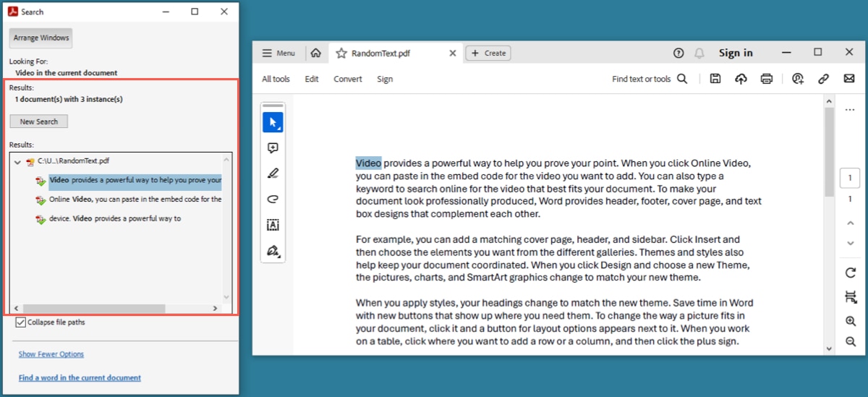
Task: Go to the previous page arrow
Action: pos(850,223)
